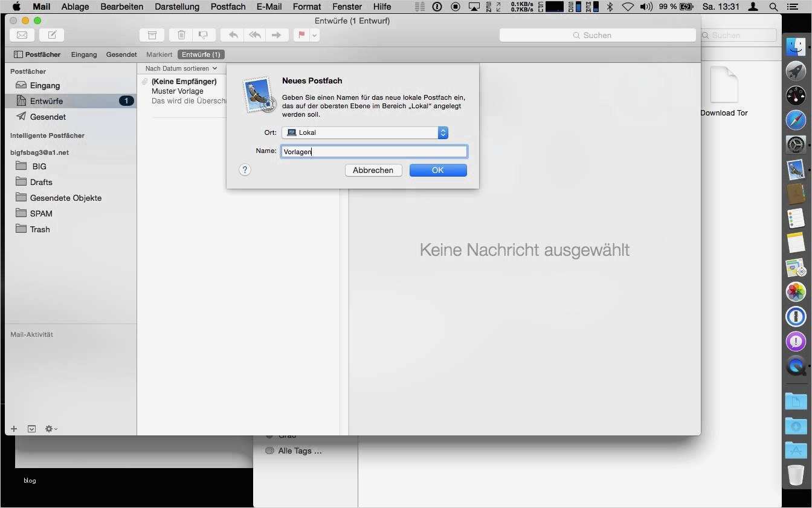This screenshot has height=508, width=812.
Task: Toggle the Mail activity pane button
Action: (x=31, y=429)
